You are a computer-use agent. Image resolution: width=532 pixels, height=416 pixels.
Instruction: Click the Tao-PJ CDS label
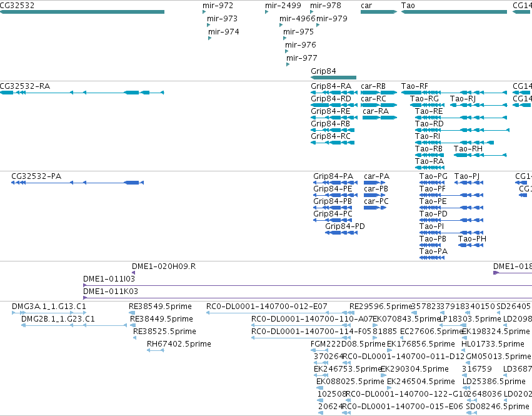coord(467,176)
